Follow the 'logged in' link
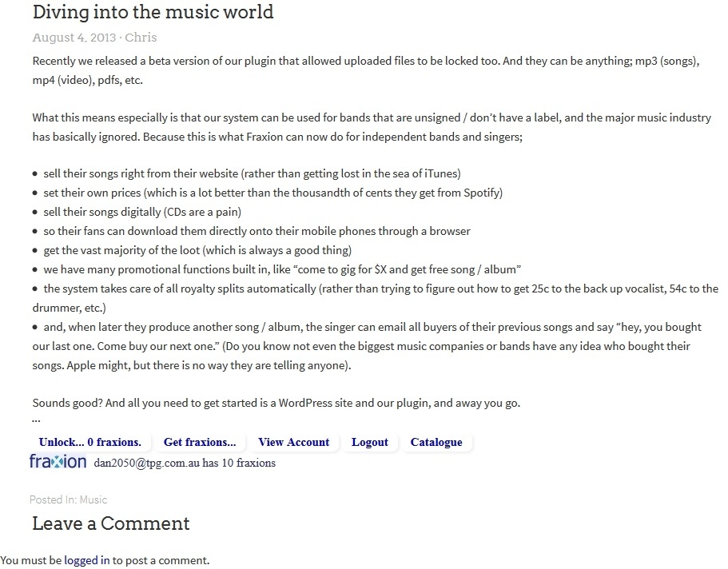 [x=87, y=560]
